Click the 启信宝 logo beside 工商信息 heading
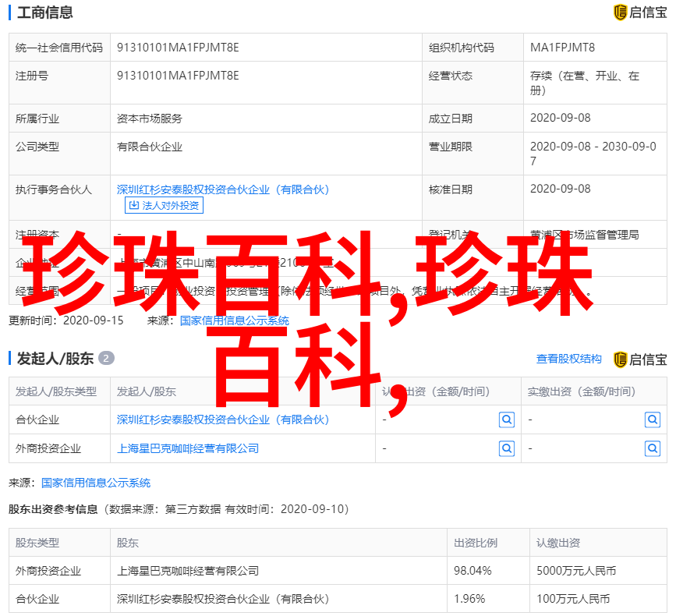Screen dimensions: 676x616 tap(640, 12)
